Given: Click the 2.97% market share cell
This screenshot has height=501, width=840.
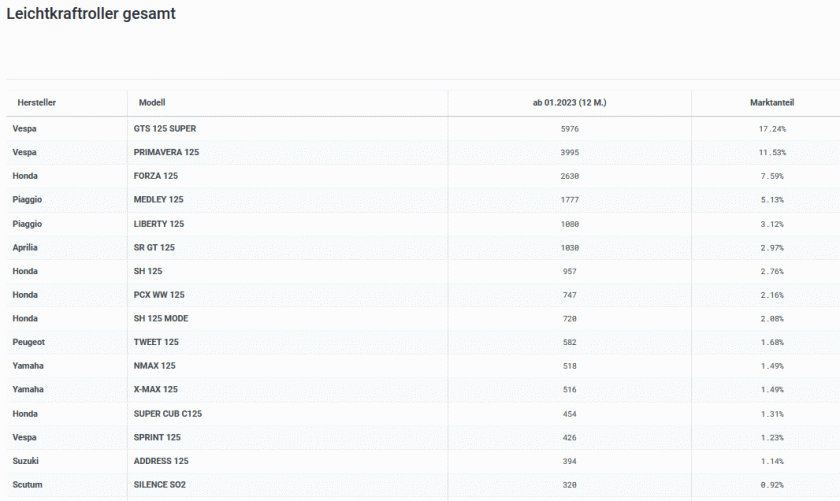Looking at the screenshot, I should [x=772, y=248].
